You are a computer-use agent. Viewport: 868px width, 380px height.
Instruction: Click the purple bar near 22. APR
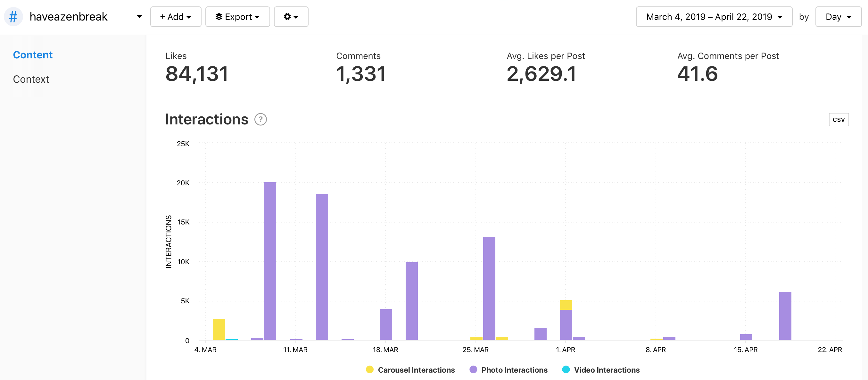[x=785, y=315]
